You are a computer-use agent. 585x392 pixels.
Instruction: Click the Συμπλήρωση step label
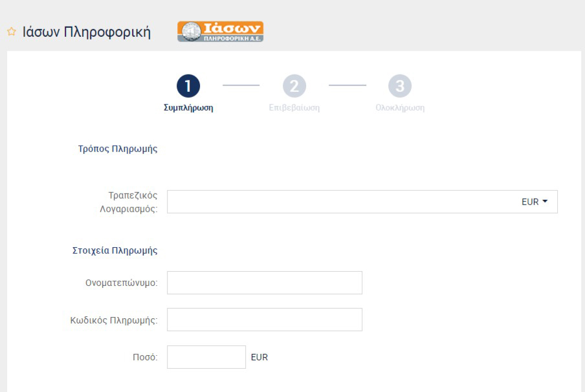(x=188, y=108)
